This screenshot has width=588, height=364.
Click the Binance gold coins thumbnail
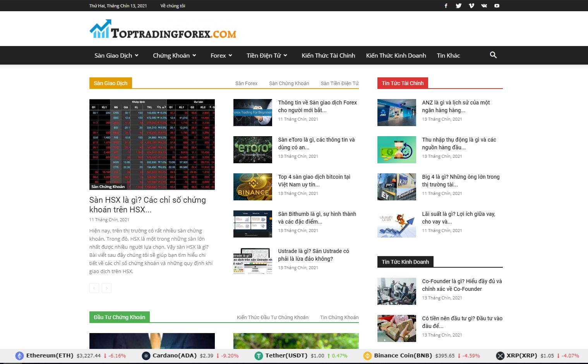(253, 187)
